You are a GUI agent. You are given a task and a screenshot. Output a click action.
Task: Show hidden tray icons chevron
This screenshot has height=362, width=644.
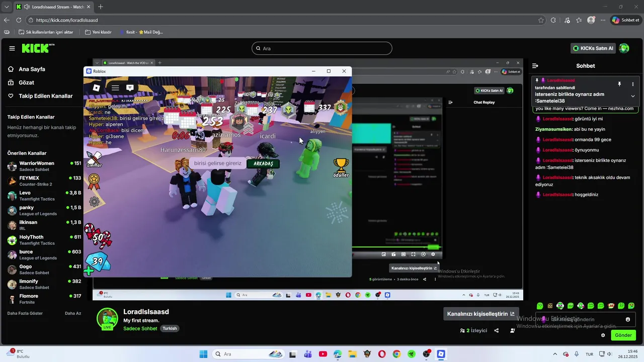(555, 354)
